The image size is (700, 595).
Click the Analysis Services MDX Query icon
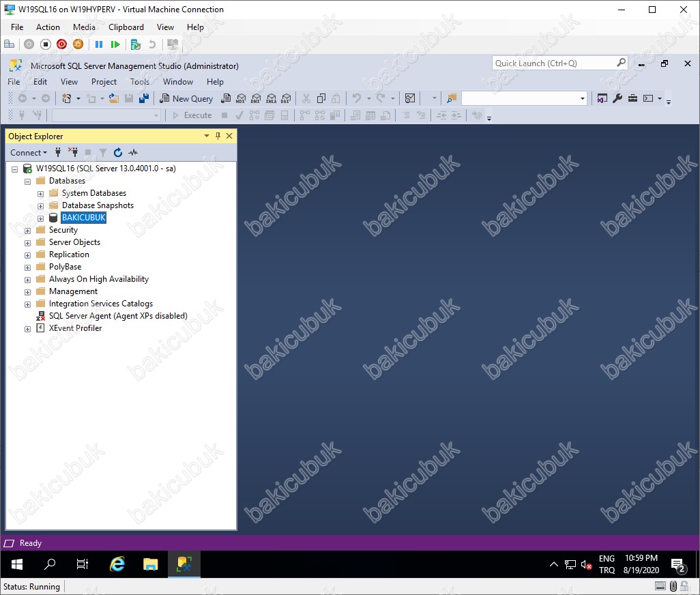tap(241, 99)
